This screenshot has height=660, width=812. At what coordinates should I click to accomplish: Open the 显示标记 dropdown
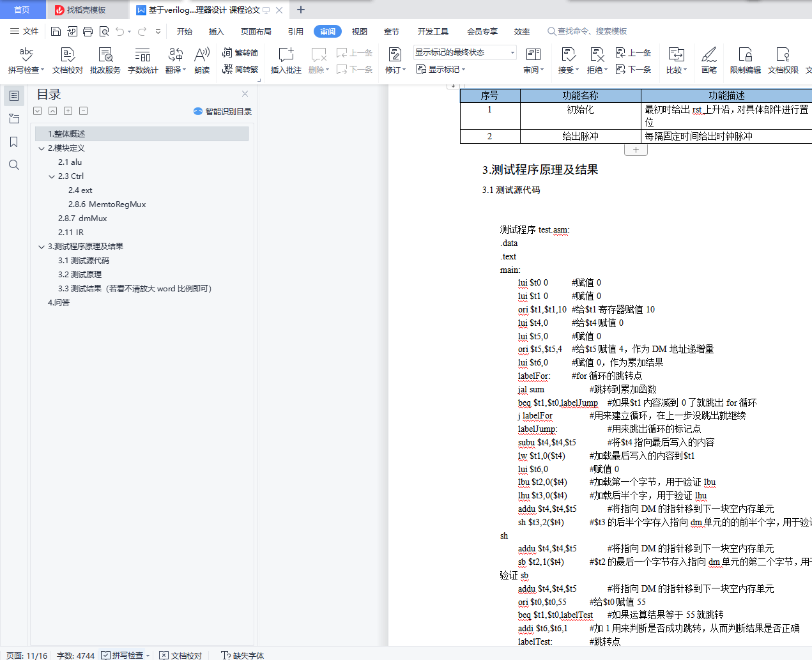coord(441,69)
